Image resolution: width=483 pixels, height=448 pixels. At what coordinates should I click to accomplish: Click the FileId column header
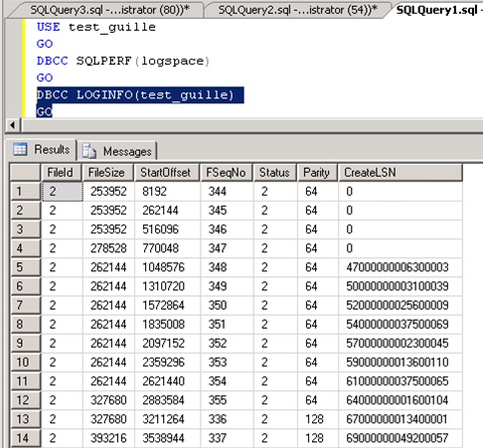[x=61, y=173]
